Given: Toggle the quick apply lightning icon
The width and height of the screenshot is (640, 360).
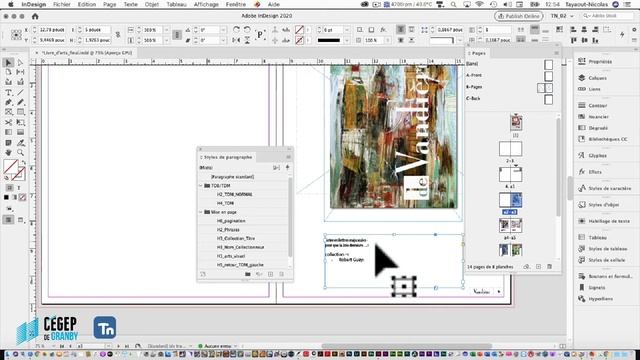Looking at the screenshot, I should point(622,35).
